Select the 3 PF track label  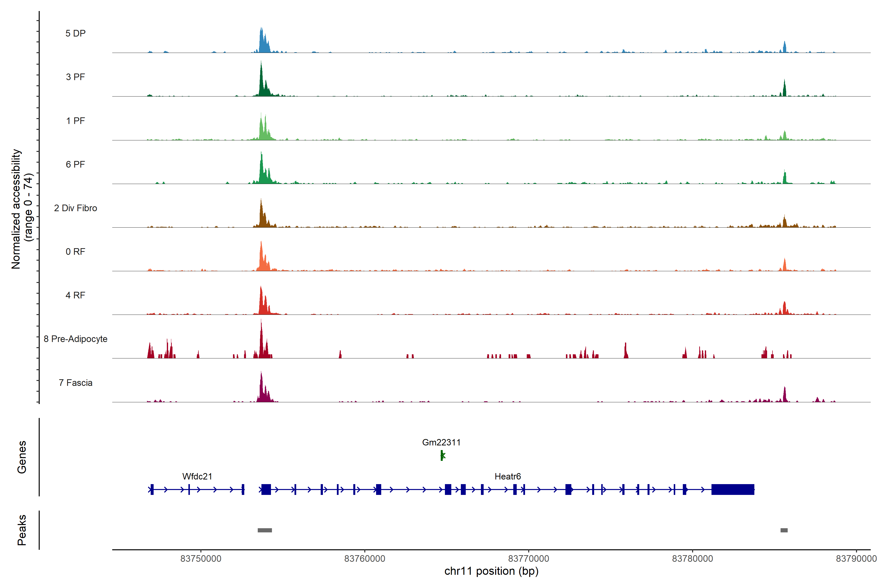pyautogui.click(x=75, y=77)
